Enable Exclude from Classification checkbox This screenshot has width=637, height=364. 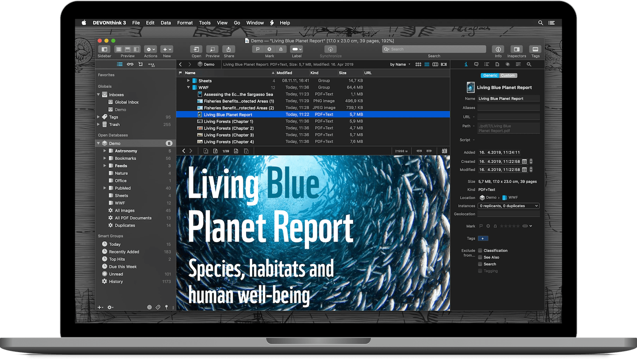(480, 251)
